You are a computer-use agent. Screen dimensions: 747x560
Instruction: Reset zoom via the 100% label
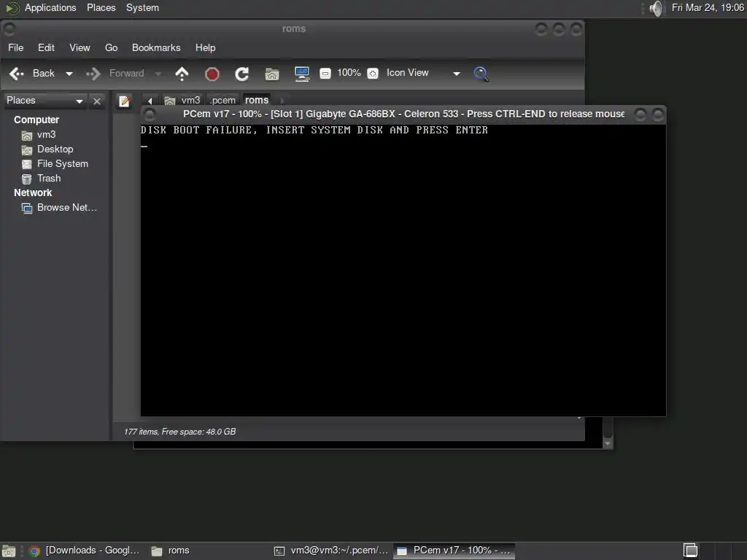pos(349,73)
